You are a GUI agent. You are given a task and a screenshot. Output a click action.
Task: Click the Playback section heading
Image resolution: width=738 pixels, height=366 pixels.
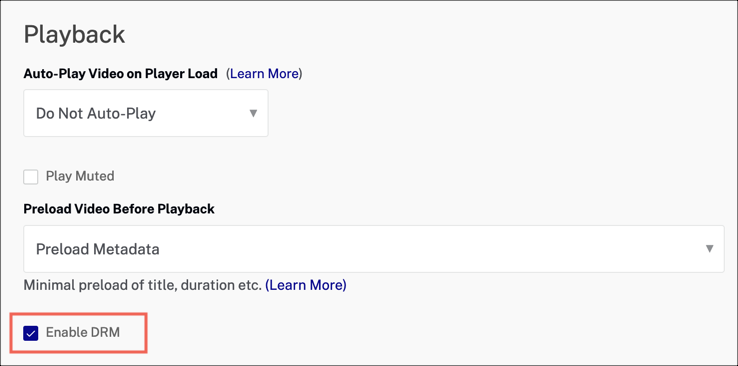pos(74,35)
